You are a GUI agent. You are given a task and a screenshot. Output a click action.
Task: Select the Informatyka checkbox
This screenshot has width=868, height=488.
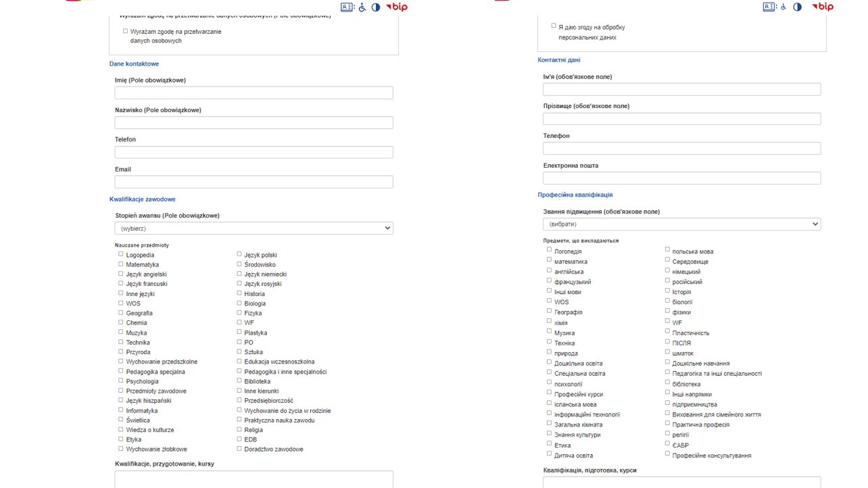coord(121,410)
